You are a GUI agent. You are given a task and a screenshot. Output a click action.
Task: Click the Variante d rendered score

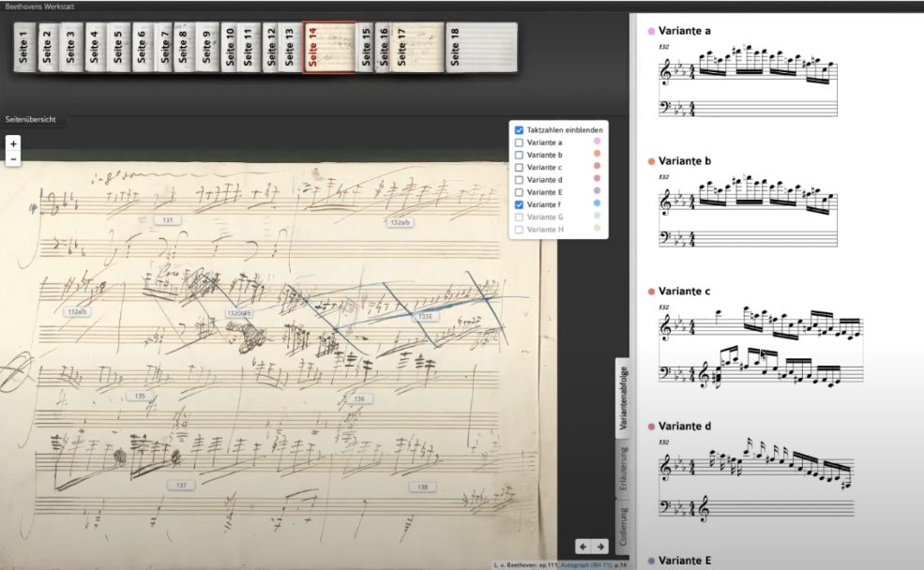coord(756,480)
